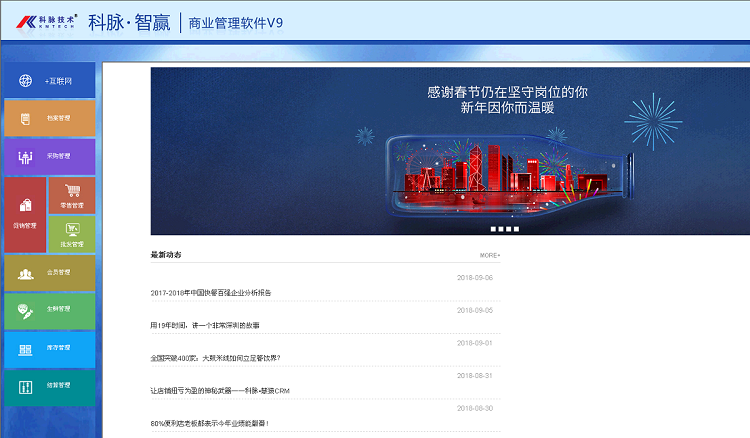Screen dimensions: 750x438
Task: Select the first banner carousel dot
Action: pyautogui.click(x=493, y=229)
